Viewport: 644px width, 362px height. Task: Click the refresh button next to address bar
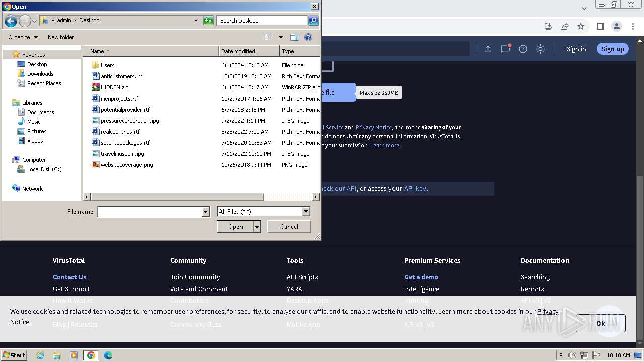(208, 21)
